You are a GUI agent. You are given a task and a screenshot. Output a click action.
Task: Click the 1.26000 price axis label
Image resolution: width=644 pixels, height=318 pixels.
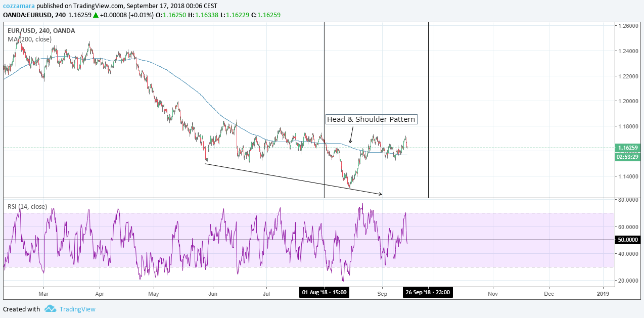coord(628,26)
